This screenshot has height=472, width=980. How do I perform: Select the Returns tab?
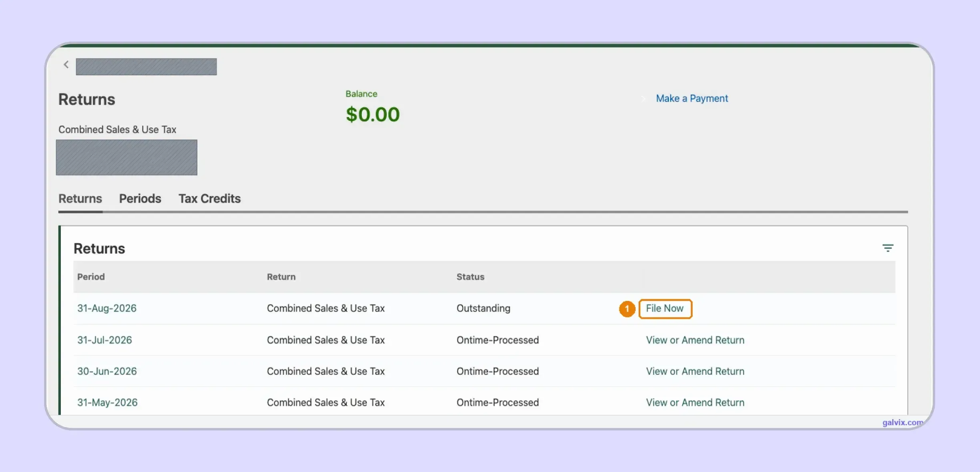point(80,198)
